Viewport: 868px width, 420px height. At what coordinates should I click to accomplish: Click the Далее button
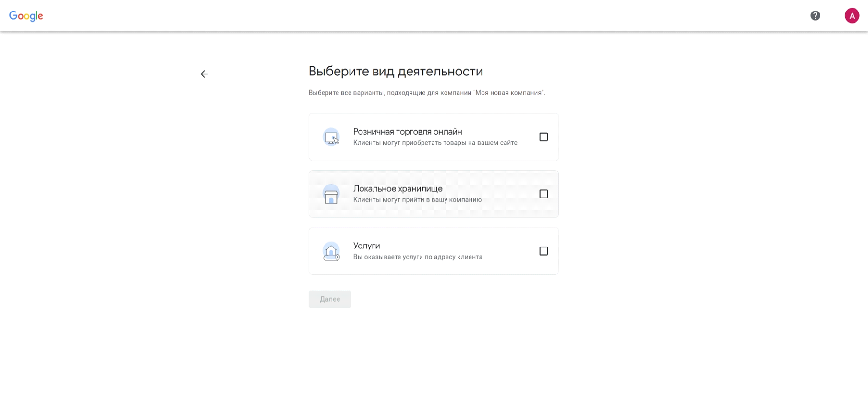tap(330, 299)
